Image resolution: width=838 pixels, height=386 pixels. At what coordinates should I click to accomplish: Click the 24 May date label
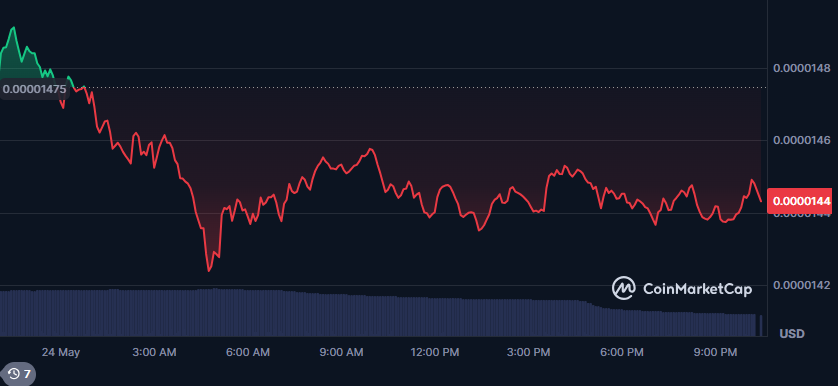click(x=60, y=352)
